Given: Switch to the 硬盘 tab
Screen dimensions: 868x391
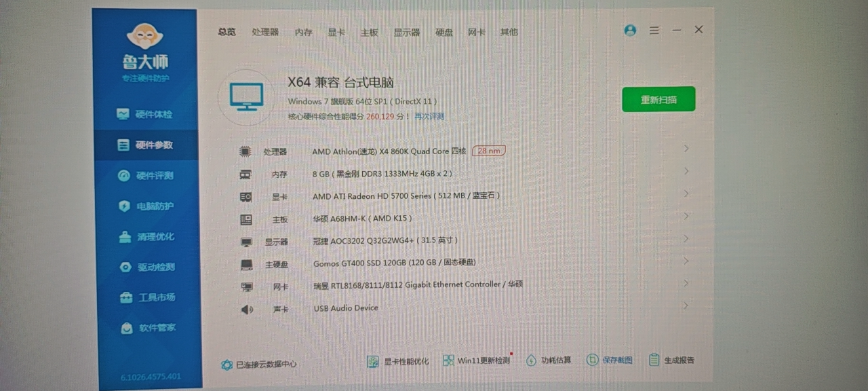Looking at the screenshot, I should [444, 32].
